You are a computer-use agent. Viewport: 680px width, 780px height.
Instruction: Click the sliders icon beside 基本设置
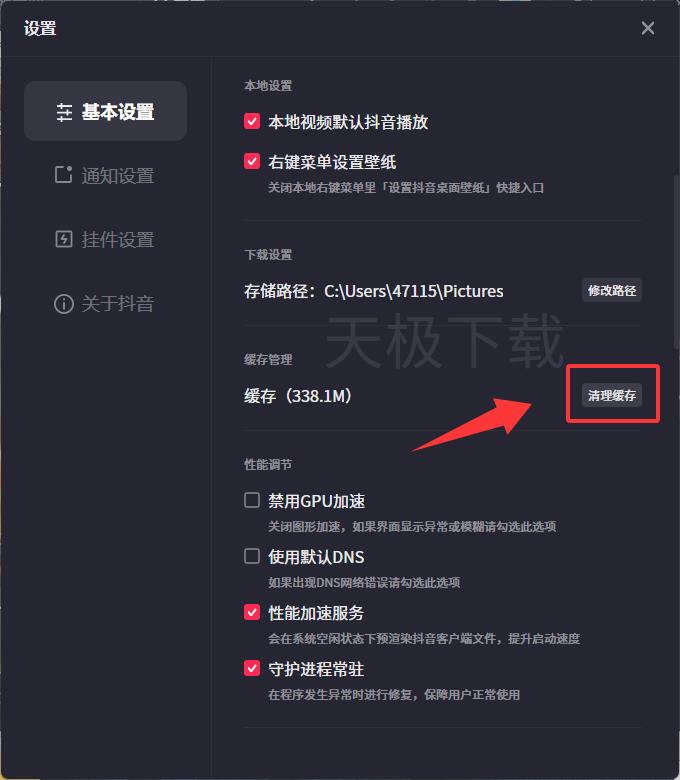[64, 112]
